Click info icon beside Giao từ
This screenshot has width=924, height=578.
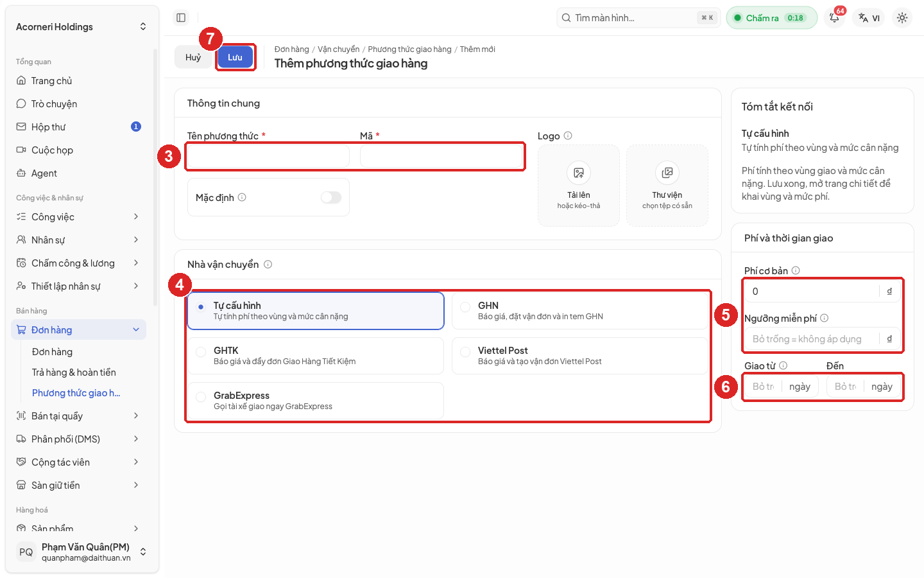783,365
